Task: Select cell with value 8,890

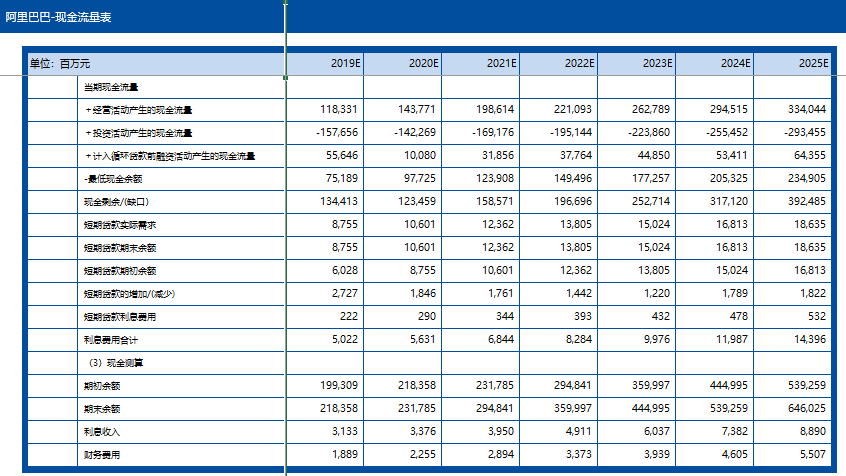Action: coord(793,432)
